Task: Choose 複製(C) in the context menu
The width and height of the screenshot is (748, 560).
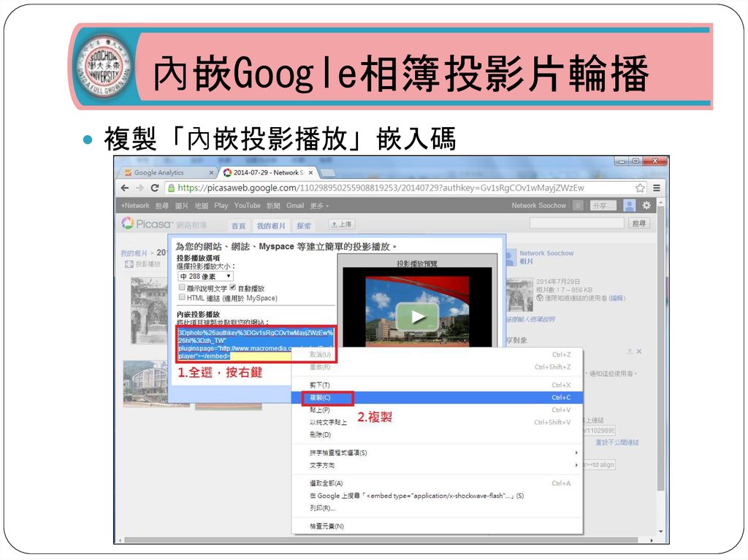Action: (437, 397)
